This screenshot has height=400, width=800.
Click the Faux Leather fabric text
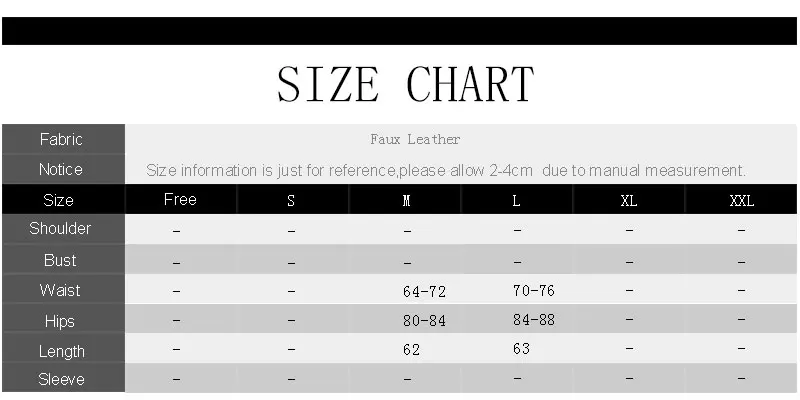(415, 139)
